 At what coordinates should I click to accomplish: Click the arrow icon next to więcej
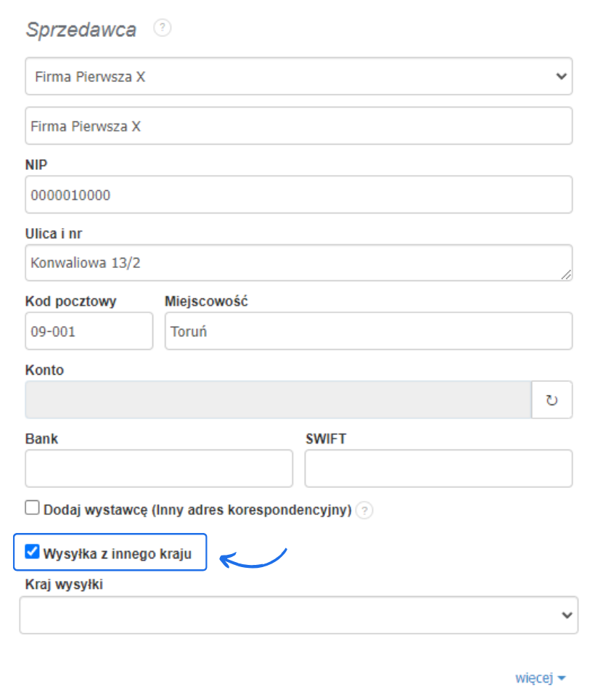[562, 678]
